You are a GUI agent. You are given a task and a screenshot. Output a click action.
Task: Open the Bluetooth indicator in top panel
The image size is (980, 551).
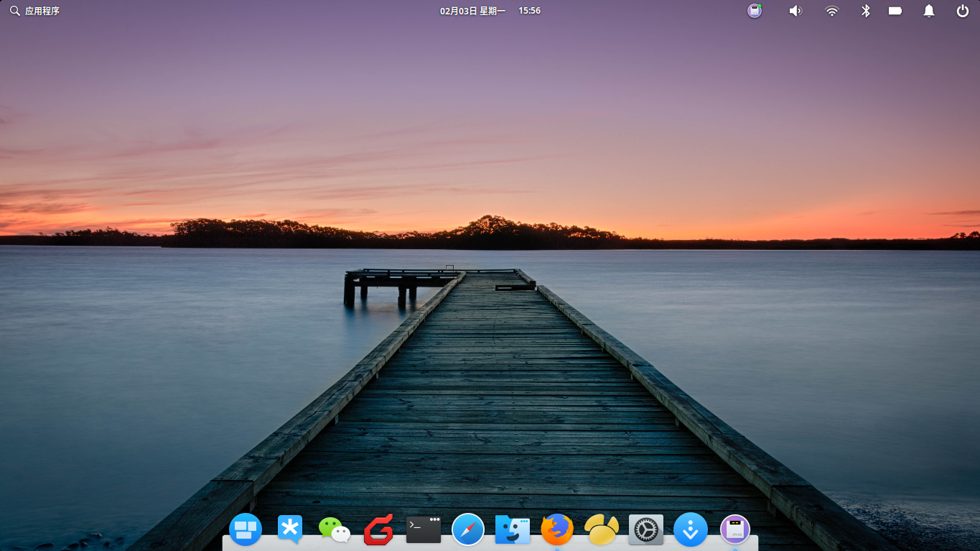[x=866, y=11]
